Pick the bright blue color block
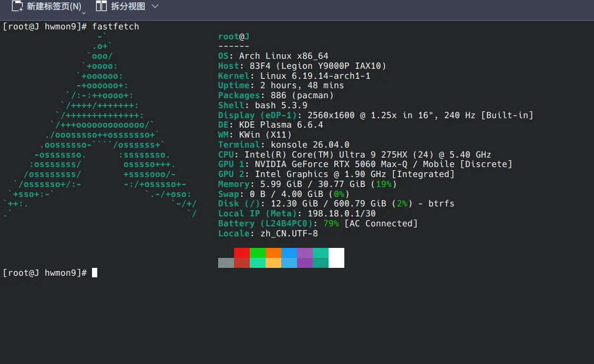Viewport: 594px width, 364px height. 289,253
